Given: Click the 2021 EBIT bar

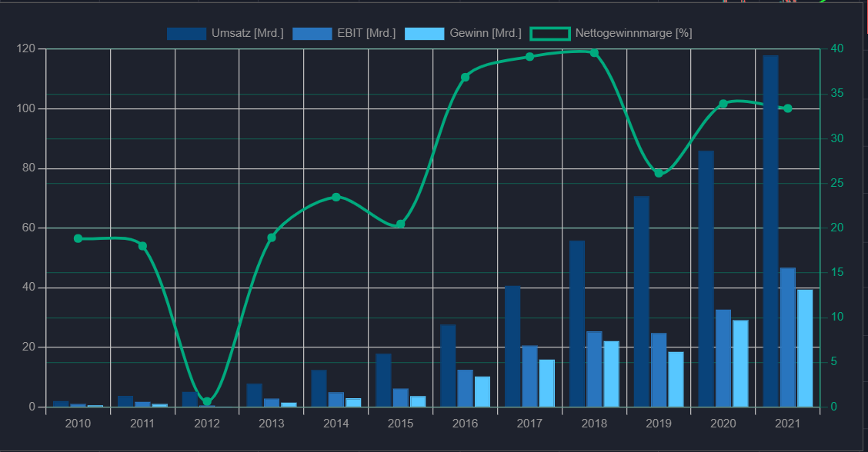Looking at the screenshot, I should (x=788, y=337).
